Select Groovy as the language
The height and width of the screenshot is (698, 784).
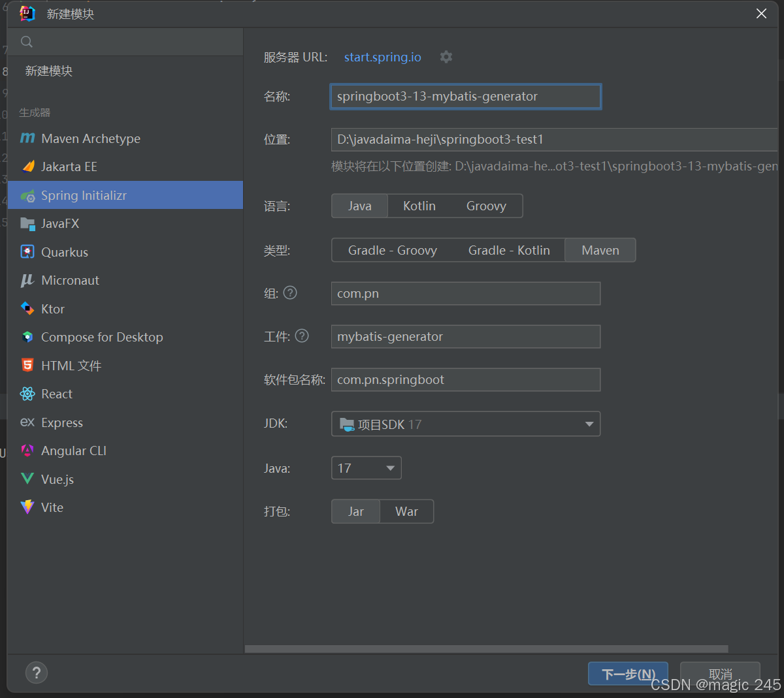486,206
